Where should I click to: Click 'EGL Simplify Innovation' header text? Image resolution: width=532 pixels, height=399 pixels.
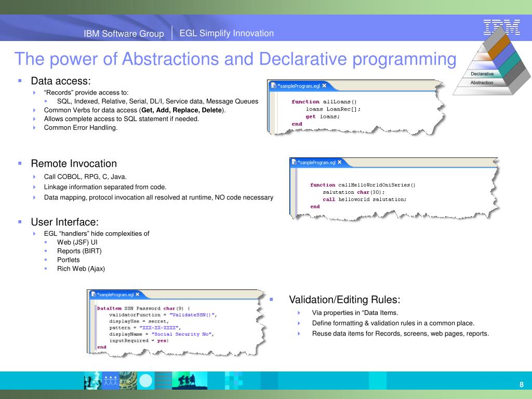coord(227,33)
